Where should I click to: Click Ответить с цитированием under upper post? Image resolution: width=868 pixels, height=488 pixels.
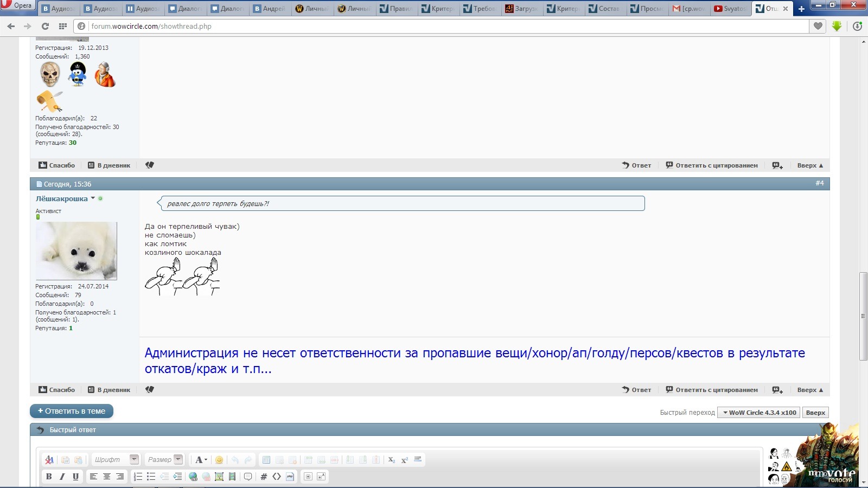(x=712, y=165)
